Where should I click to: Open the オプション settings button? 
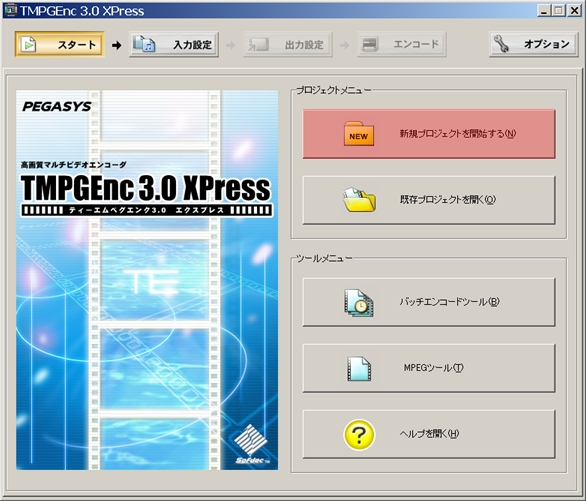(x=534, y=44)
